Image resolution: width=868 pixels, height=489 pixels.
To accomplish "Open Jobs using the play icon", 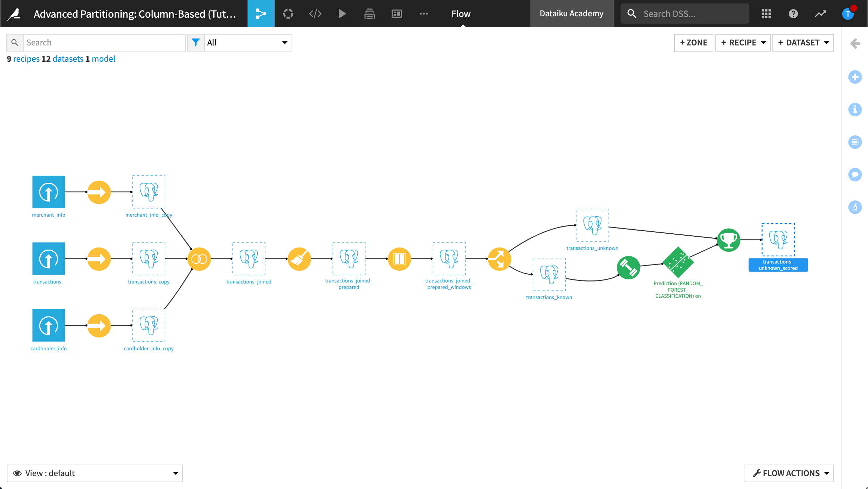I will 342,14.
